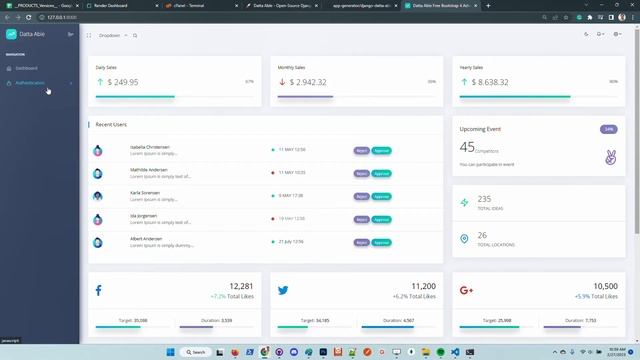
Task: Click the Dashboard home icon in sidebar
Action: click(x=9, y=69)
